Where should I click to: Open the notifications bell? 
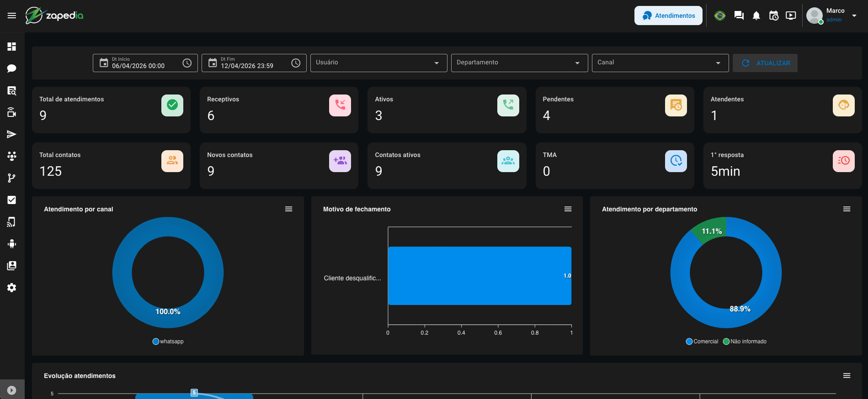(756, 16)
